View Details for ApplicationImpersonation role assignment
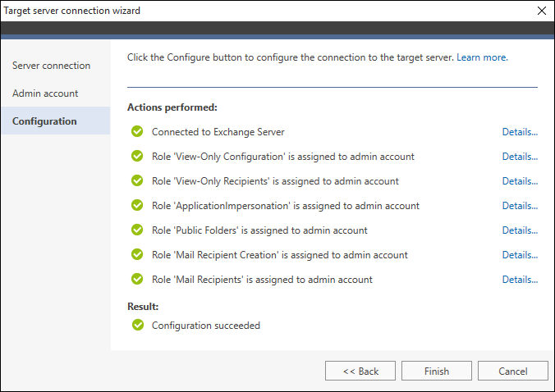This screenshot has width=555, height=392. click(x=520, y=206)
